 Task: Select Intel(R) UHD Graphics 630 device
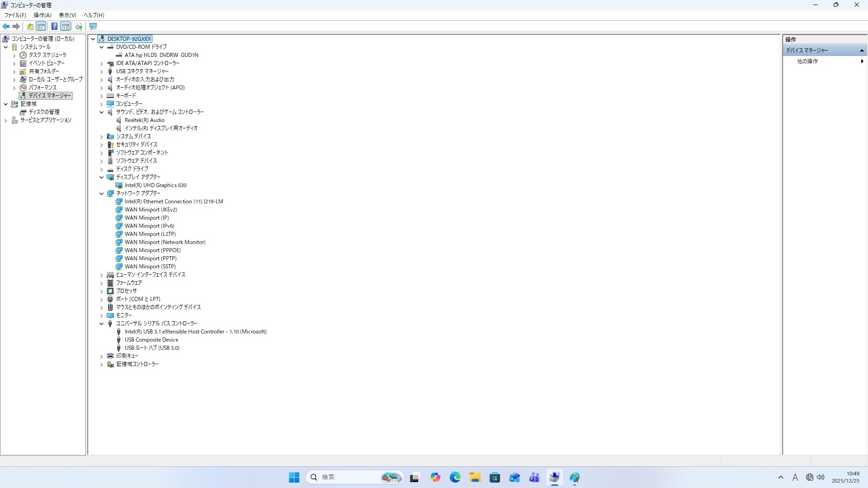pyautogui.click(x=155, y=185)
